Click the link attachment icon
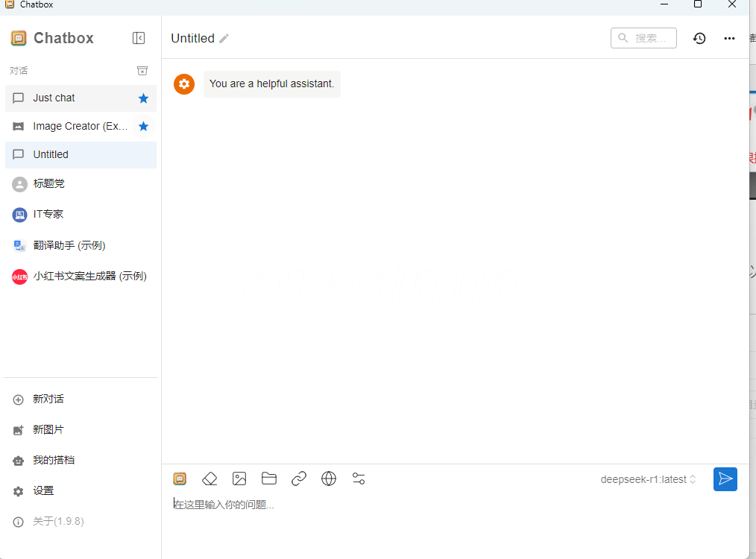 coord(299,479)
